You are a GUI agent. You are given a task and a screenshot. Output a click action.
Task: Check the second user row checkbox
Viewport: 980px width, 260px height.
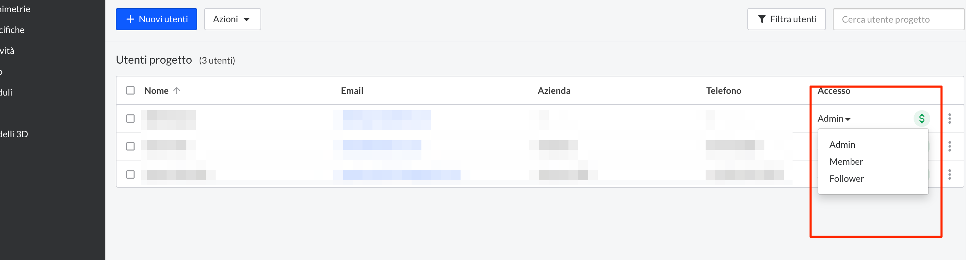coord(130,146)
